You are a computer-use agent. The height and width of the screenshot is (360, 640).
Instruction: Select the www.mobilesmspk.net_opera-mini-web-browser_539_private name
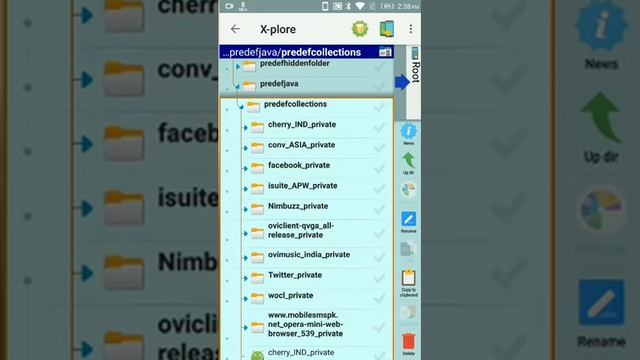point(305,324)
